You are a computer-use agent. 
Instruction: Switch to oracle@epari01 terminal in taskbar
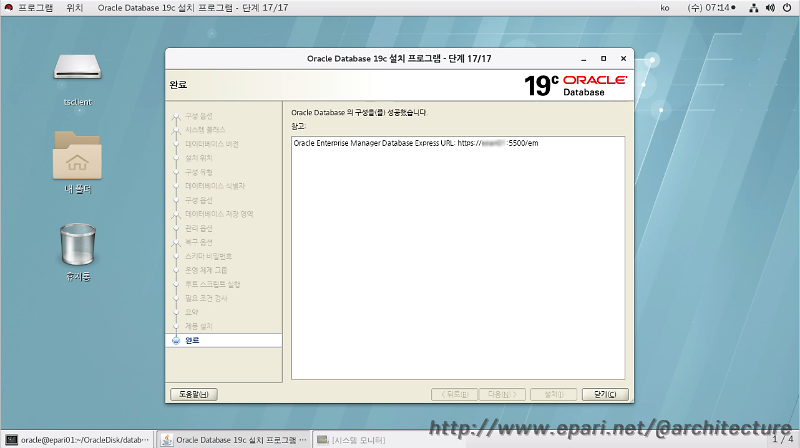pos(78,440)
